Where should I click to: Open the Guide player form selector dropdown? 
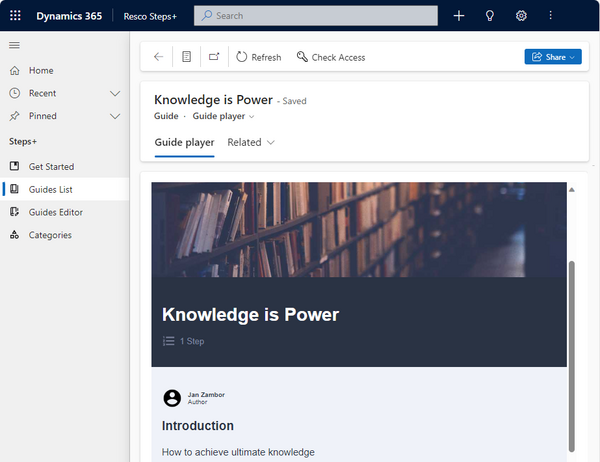point(223,117)
